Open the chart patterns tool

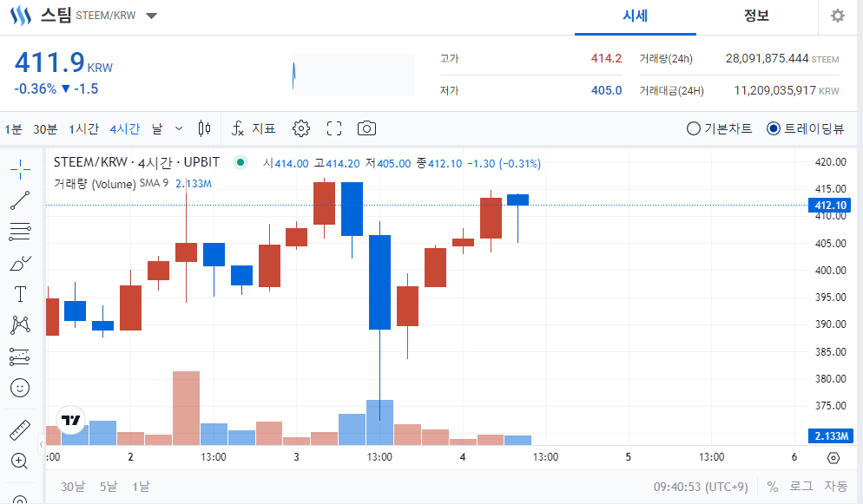click(x=20, y=325)
